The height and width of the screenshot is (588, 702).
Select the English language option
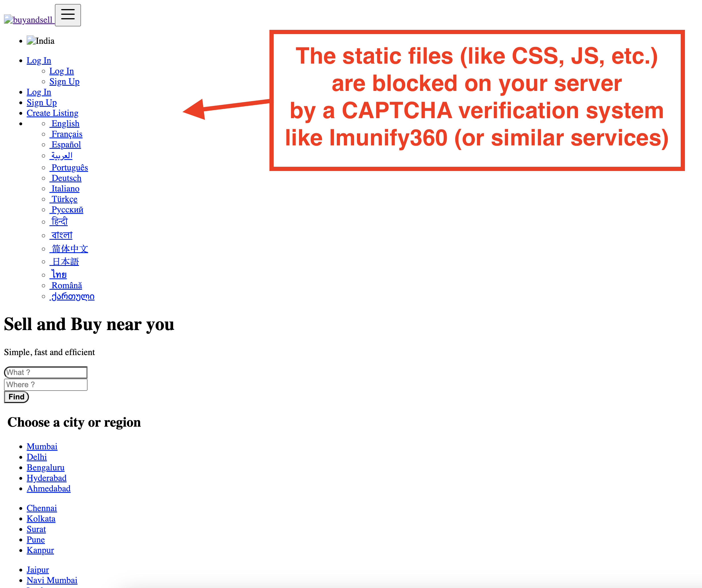(x=65, y=123)
